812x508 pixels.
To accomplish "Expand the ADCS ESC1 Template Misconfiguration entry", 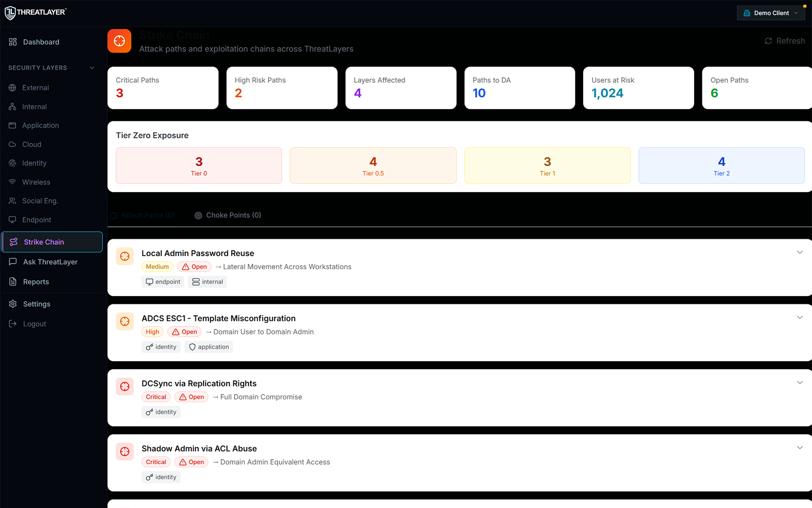I will pyautogui.click(x=800, y=316).
